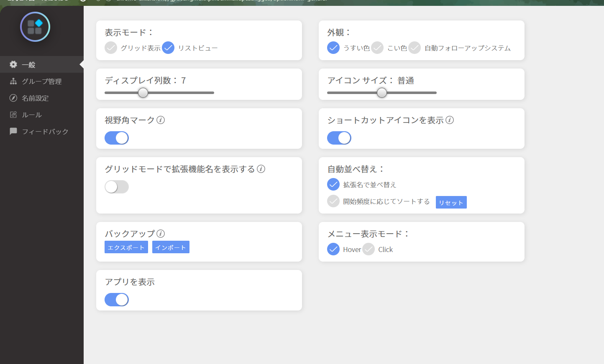604x364 pixels.
Task: Select Hover menu display mode
Action: point(333,249)
